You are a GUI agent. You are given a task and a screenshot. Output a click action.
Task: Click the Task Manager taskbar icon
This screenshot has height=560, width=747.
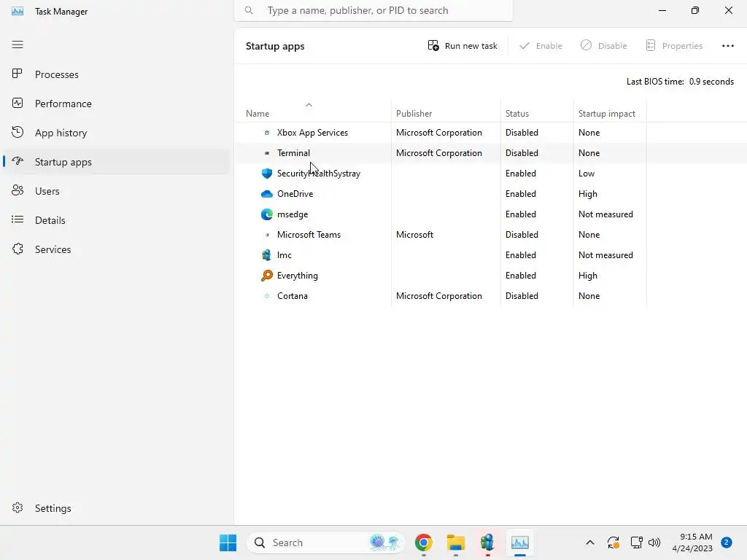click(x=519, y=542)
